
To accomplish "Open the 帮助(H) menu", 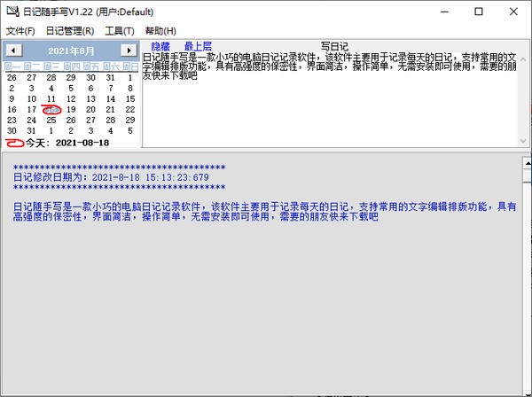I will point(160,31).
